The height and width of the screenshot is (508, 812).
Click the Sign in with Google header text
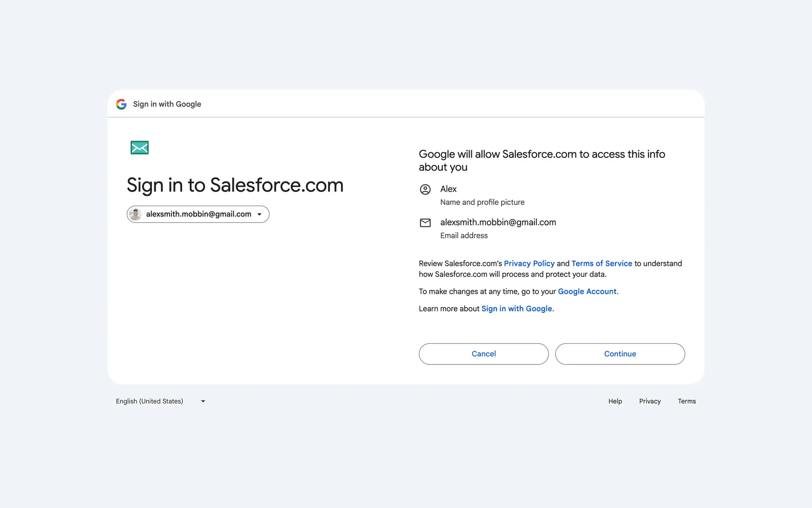pyautogui.click(x=167, y=104)
